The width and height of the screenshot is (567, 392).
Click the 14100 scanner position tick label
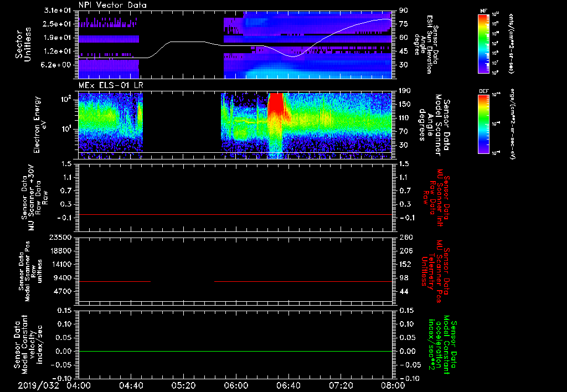60,264
